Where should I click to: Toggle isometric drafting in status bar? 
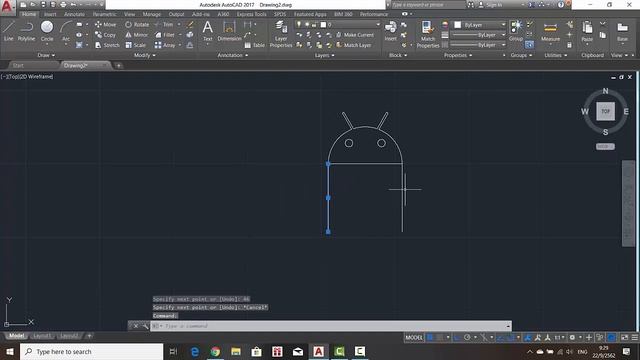click(x=484, y=338)
